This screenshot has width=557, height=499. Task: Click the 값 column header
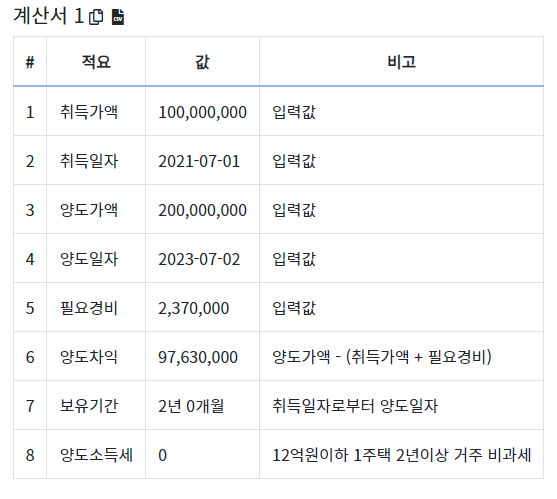202,62
